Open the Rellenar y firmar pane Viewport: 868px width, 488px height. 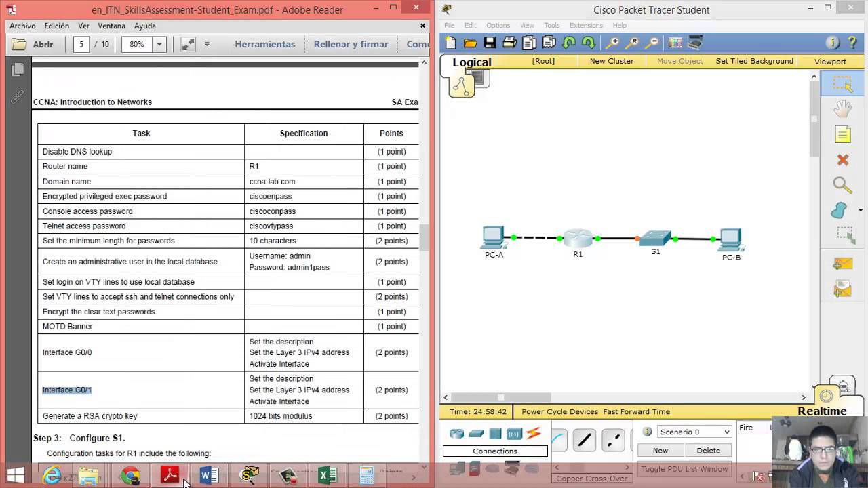(x=351, y=44)
